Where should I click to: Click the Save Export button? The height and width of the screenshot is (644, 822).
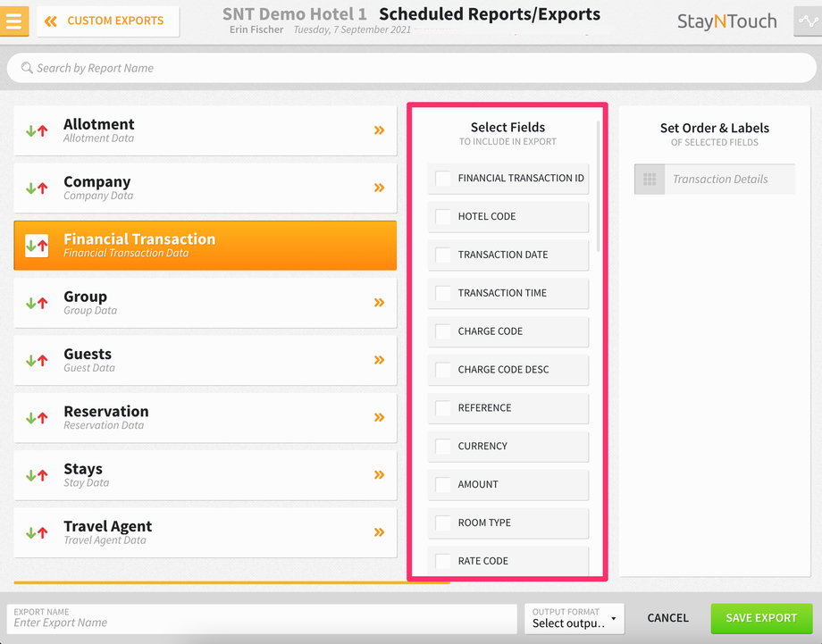(761, 618)
